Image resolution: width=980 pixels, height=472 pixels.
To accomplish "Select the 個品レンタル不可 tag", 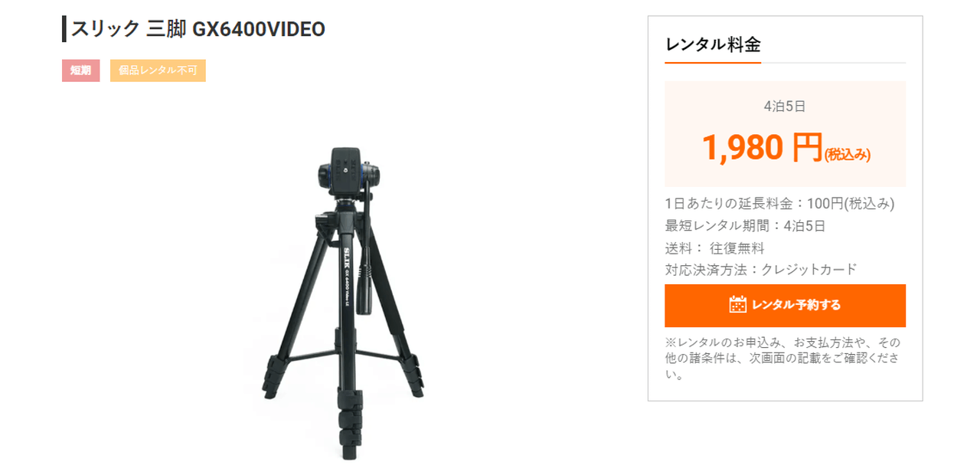I will tap(158, 70).
